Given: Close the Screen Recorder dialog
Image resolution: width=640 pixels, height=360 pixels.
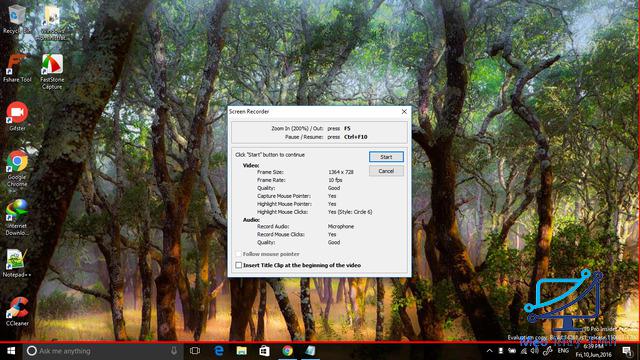Looking at the screenshot, I should tap(404, 111).
